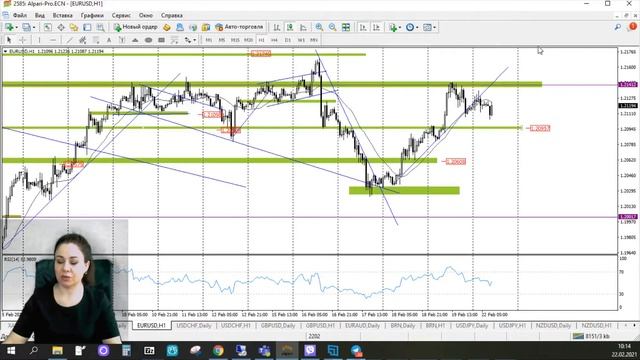Click the Новый ордер button
This screenshot has height=360, width=640.
click(x=136, y=27)
